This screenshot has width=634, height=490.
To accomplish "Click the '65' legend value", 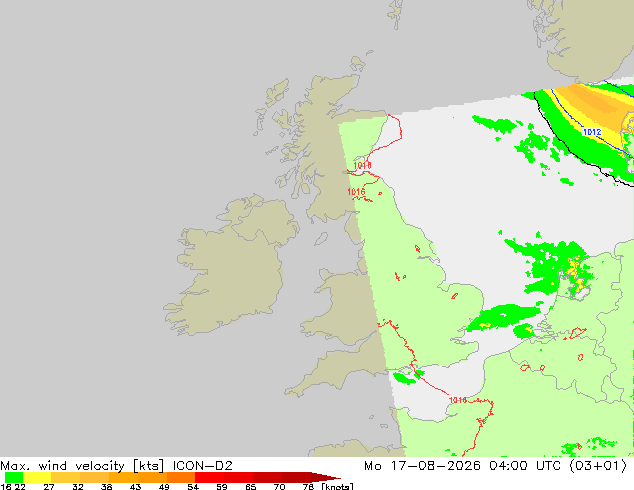I will [x=250, y=486].
